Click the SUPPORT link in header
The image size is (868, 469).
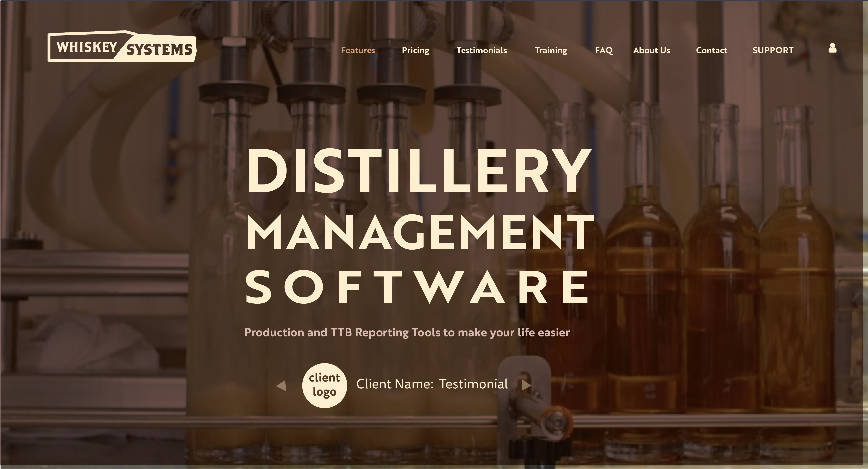773,50
